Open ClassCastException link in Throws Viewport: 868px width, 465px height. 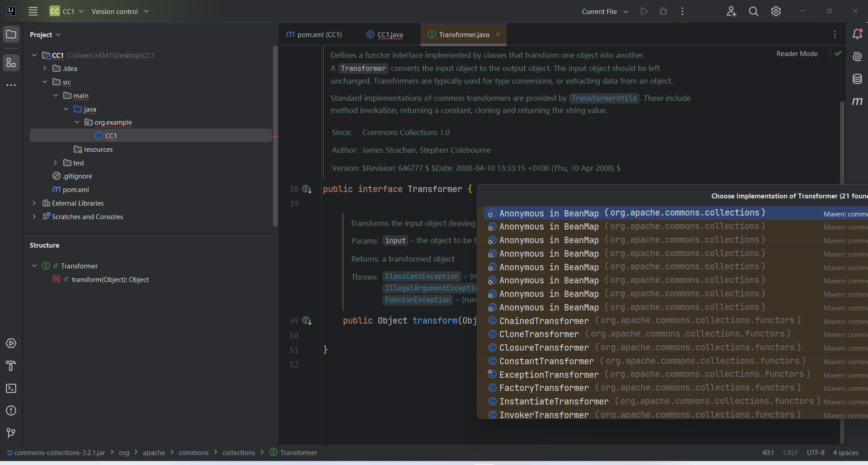coord(422,276)
